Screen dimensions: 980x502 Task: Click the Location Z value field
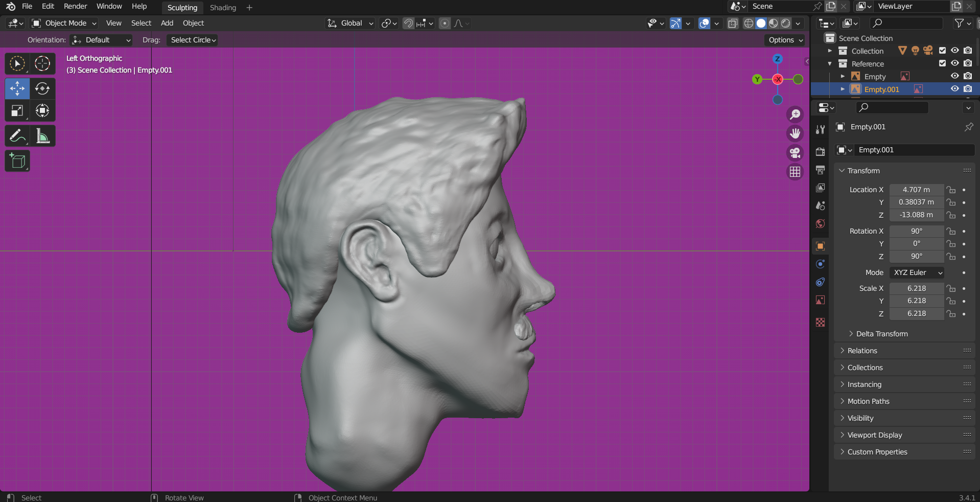click(916, 215)
